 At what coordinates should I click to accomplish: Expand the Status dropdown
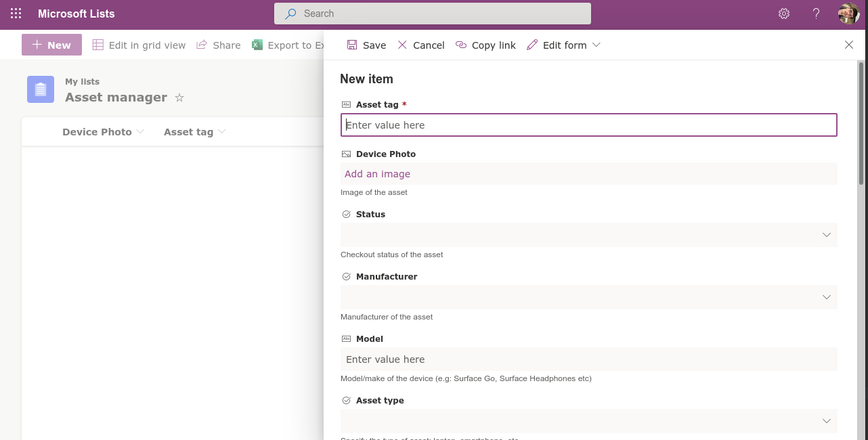[589, 235]
